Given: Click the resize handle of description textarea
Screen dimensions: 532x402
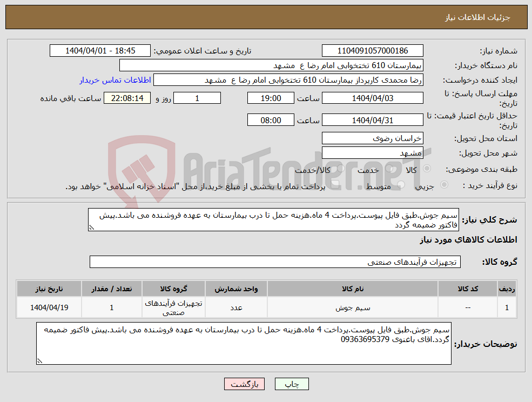Looking at the screenshot, I should pos(91,228).
